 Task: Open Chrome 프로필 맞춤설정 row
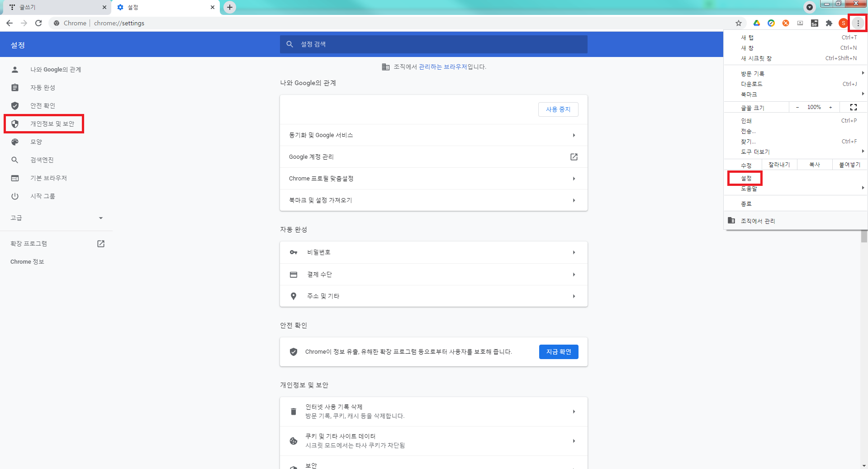[433, 179]
